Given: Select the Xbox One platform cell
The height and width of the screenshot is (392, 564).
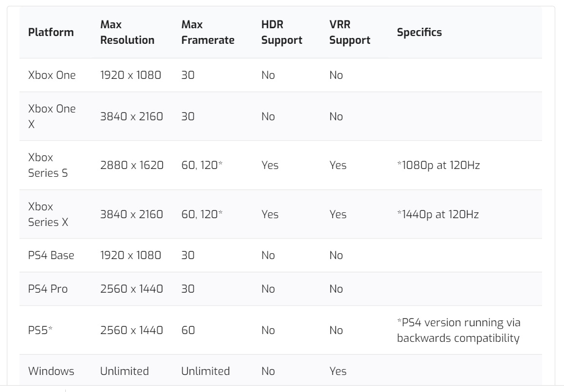Looking at the screenshot, I should (x=52, y=75).
